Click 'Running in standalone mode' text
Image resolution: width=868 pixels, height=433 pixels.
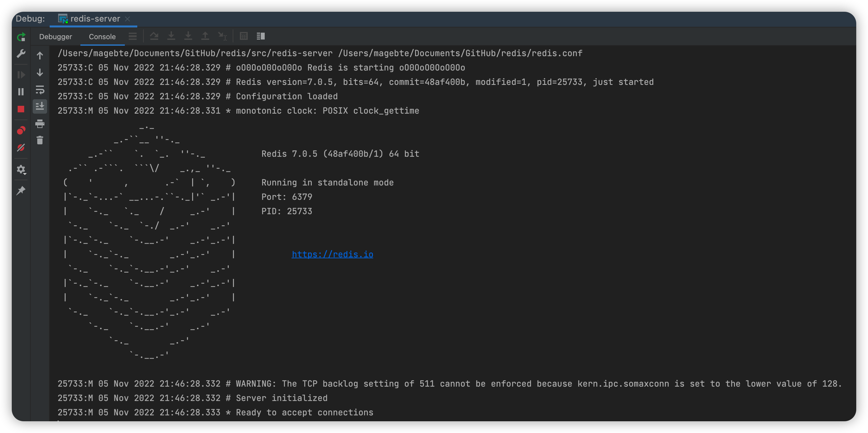coord(327,183)
